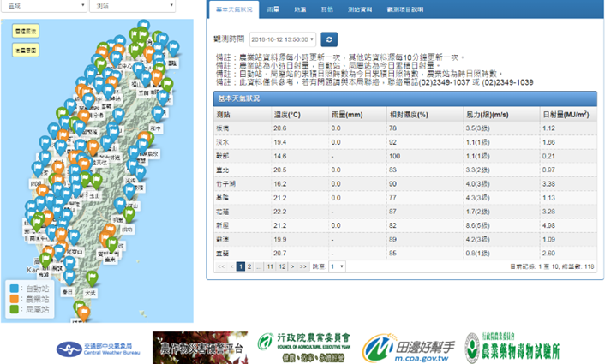Select the 宜蘭 station row
Viewport: 605px width, 364px height.
(x=405, y=254)
